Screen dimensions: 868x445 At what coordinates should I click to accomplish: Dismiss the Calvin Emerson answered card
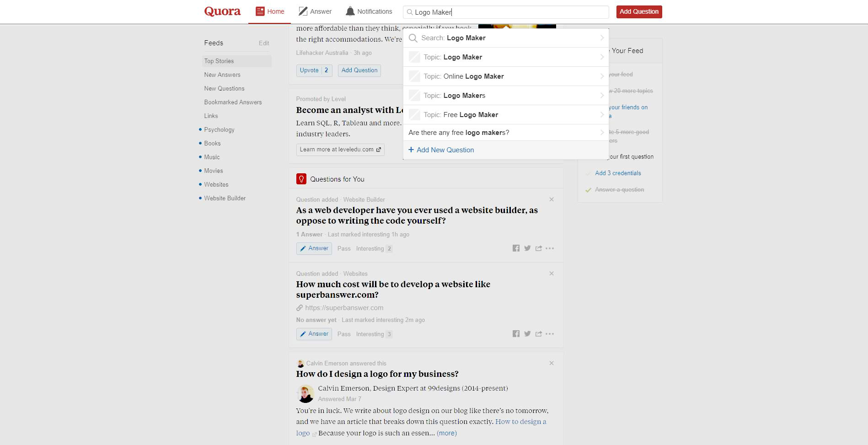click(x=552, y=363)
